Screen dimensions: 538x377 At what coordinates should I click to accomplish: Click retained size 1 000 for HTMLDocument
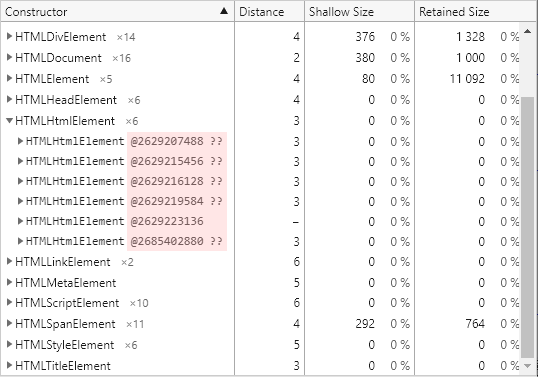tap(470, 58)
